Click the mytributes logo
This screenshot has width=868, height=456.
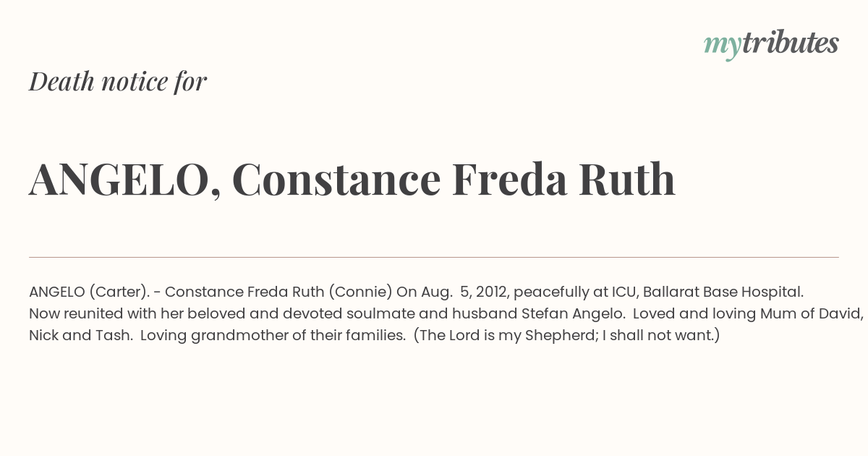point(771,44)
